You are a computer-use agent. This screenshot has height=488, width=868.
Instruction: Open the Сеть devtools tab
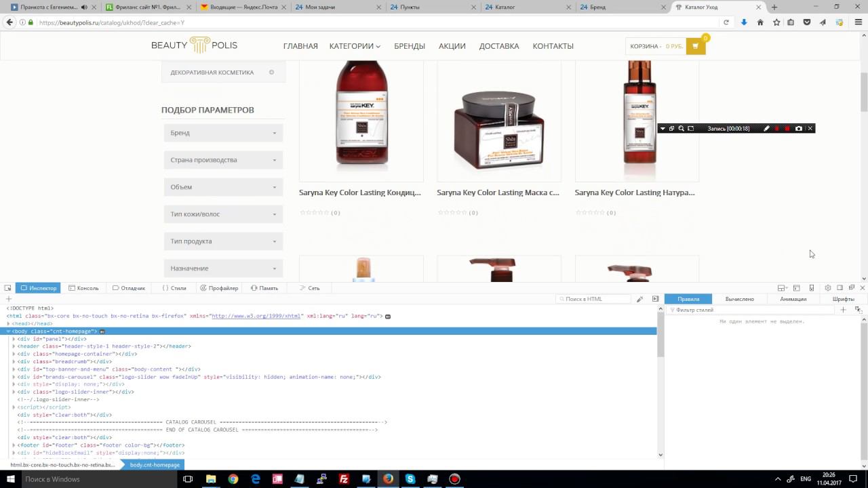click(310, 288)
